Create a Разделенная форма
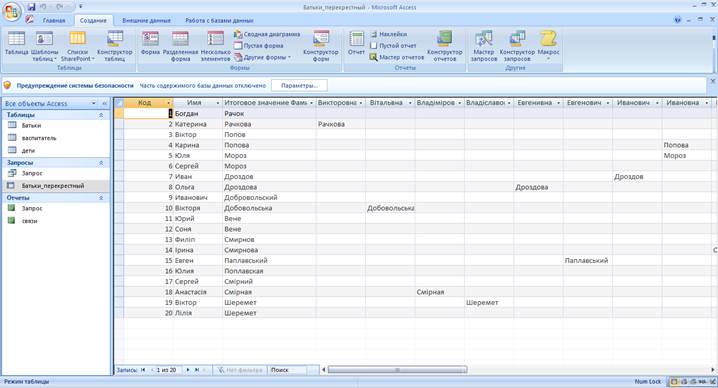 (x=180, y=46)
